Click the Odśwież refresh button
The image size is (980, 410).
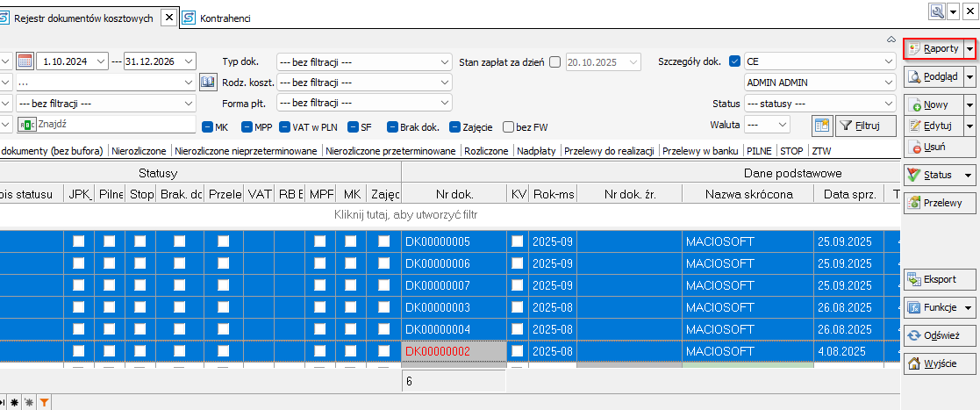point(940,335)
